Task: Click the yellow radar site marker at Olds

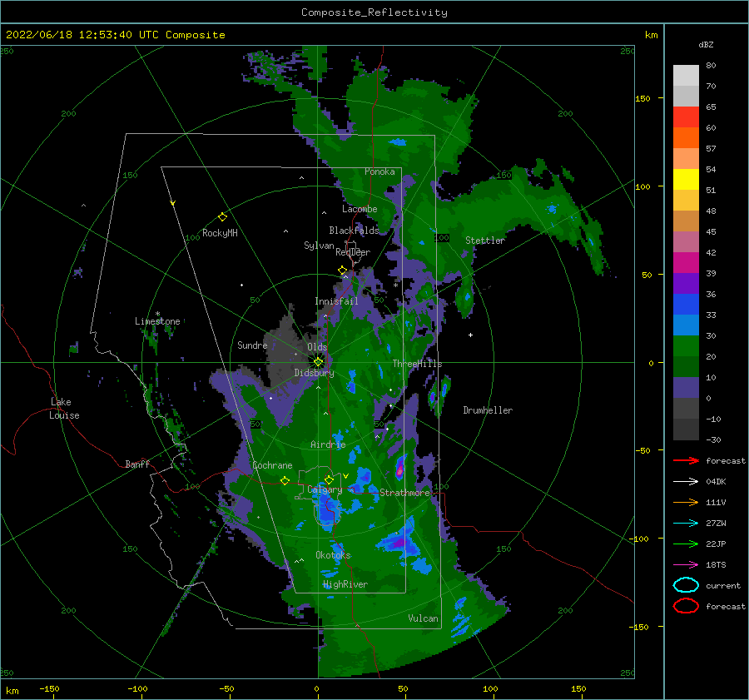Action: [x=318, y=362]
